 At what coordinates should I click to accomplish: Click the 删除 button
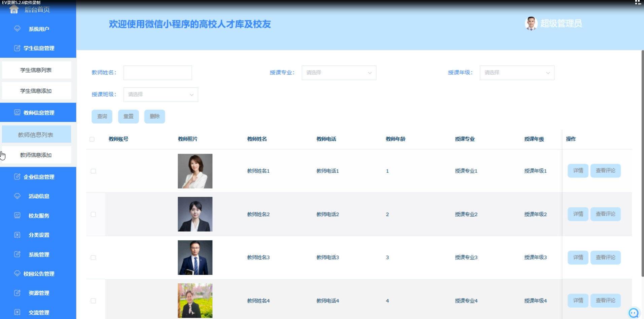click(x=154, y=116)
